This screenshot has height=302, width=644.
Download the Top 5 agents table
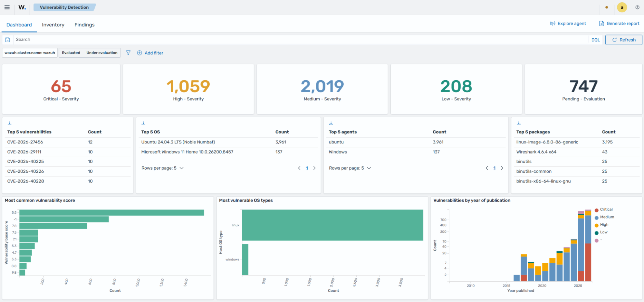click(x=331, y=123)
